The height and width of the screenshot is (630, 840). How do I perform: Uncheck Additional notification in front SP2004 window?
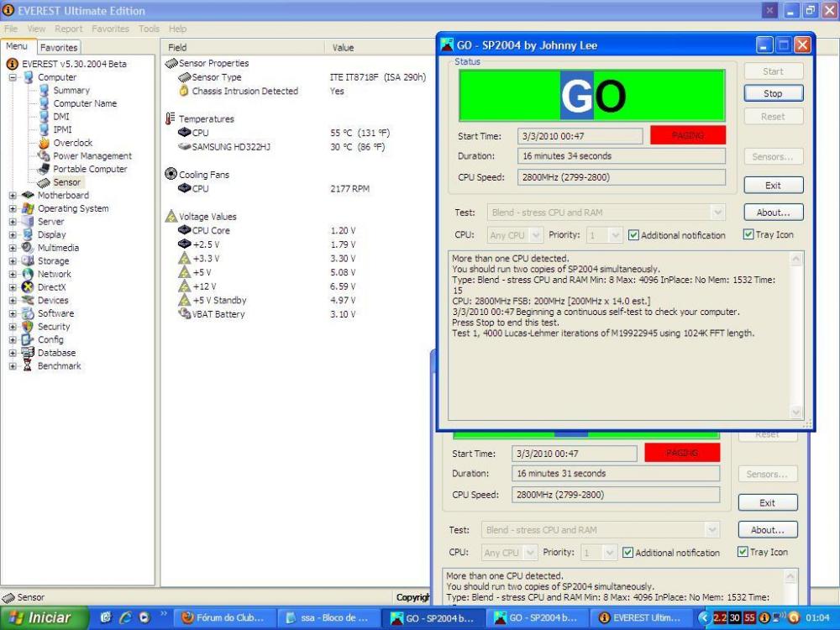point(634,235)
